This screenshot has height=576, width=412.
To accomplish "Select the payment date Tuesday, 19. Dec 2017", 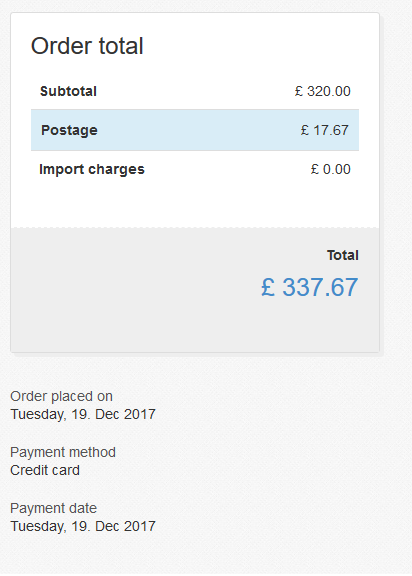I will click(x=83, y=526).
